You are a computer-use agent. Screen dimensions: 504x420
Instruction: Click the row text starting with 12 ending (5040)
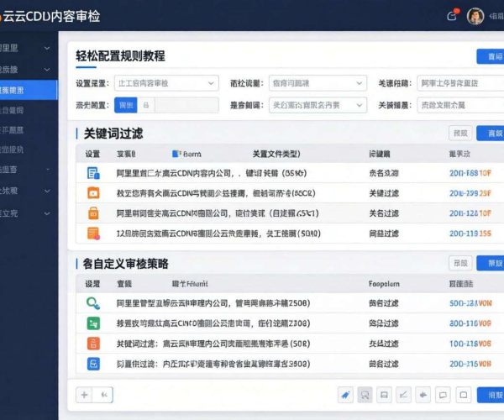coord(218,234)
